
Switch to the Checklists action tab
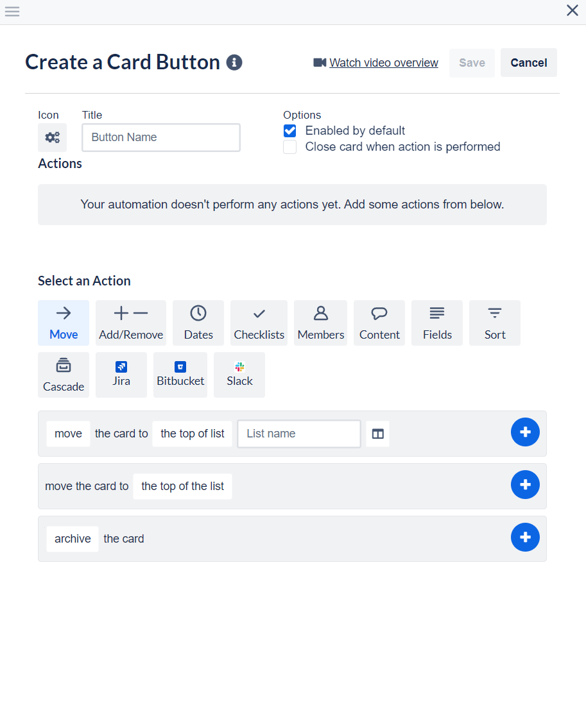tap(259, 323)
